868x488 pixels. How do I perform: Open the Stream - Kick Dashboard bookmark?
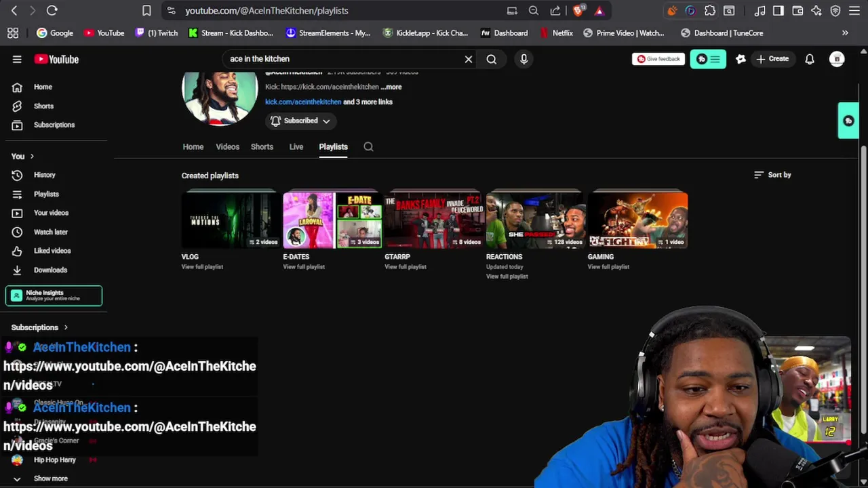pos(231,33)
